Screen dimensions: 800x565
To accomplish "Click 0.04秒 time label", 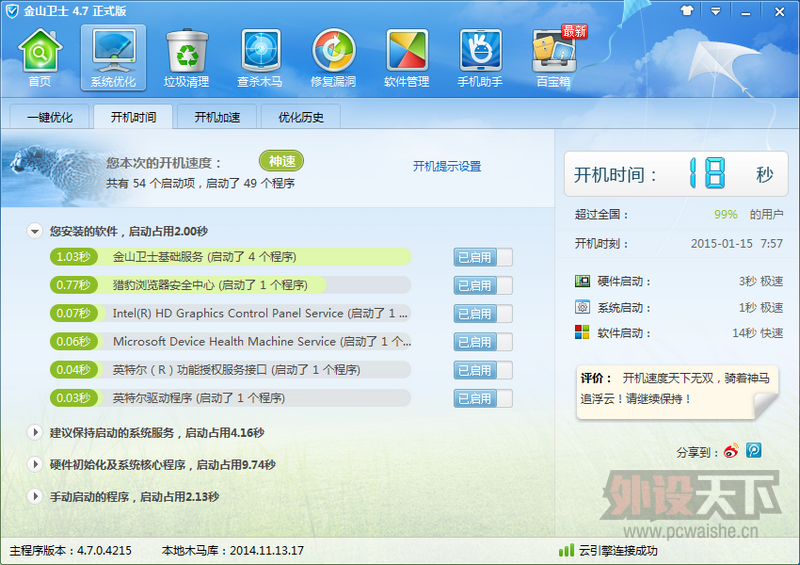I will point(73,370).
